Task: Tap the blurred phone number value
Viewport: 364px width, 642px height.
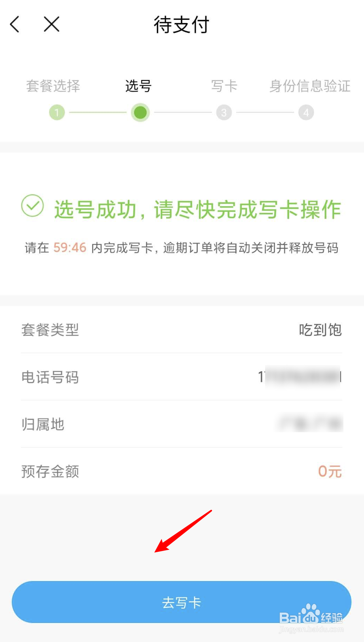Action: [301, 377]
